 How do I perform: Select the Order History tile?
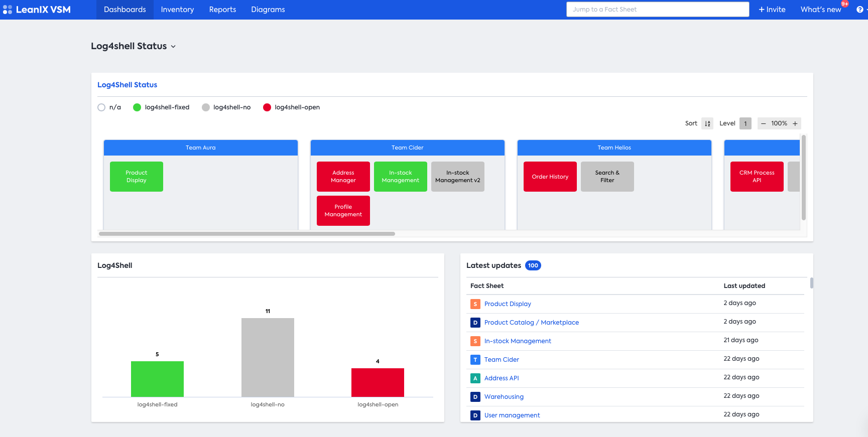click(550, 177)
